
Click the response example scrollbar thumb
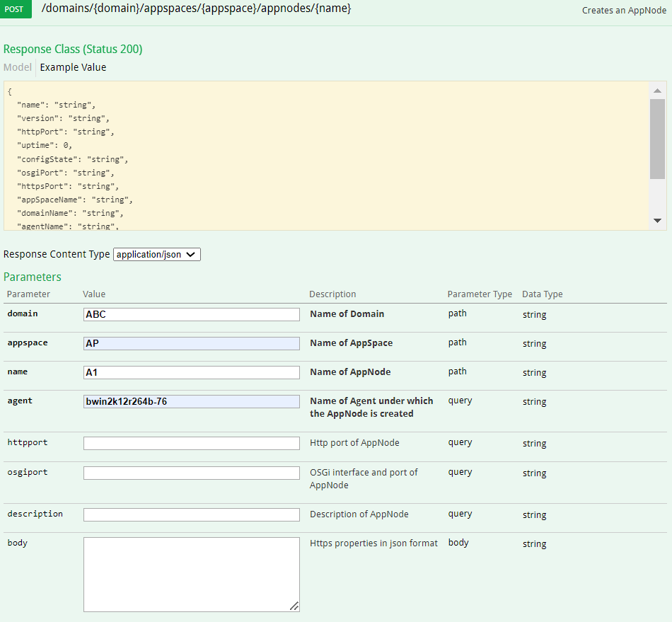[657, 138]
